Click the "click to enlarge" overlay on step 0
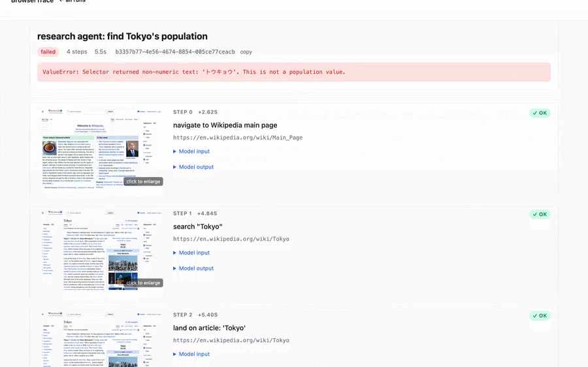 point(143,182)
